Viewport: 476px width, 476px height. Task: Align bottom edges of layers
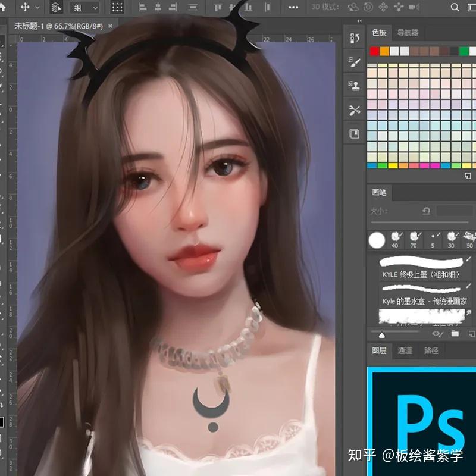point(248,7)
